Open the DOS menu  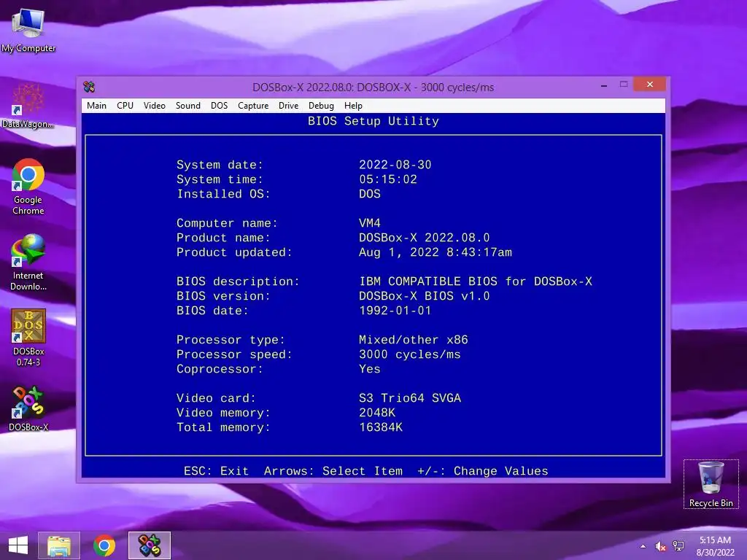(219, 106)
